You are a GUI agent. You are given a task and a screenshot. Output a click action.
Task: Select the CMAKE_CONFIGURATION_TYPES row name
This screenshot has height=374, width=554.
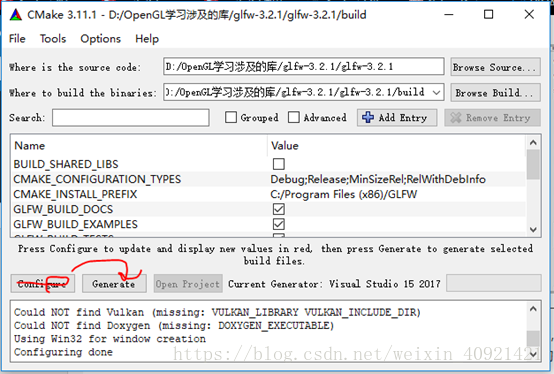[97, 179]
